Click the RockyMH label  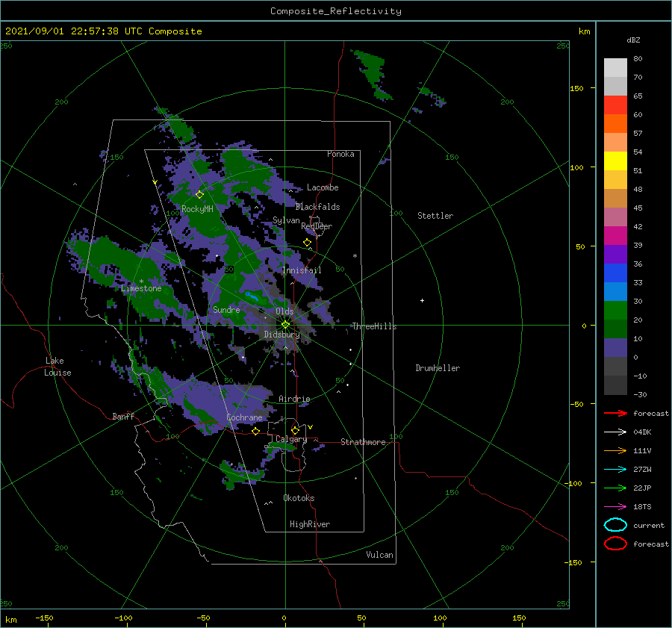click(x=197, y=209)
